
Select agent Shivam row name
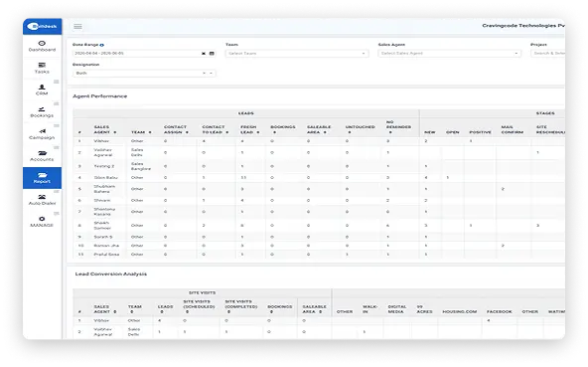[x=102, y=201]
